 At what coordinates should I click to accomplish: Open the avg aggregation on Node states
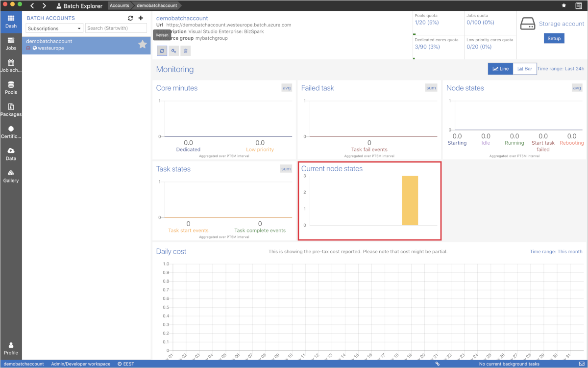(x=577, y=88)
